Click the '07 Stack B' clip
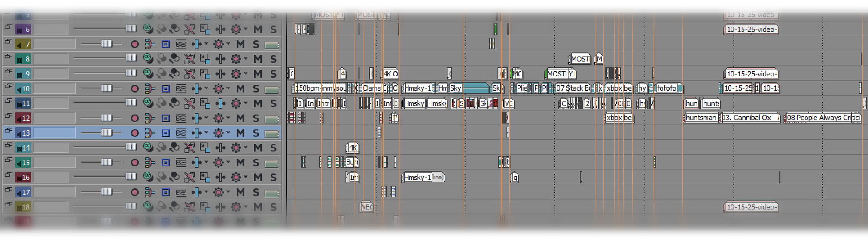The width and height of the screenshot is (868, 248). 573,88
